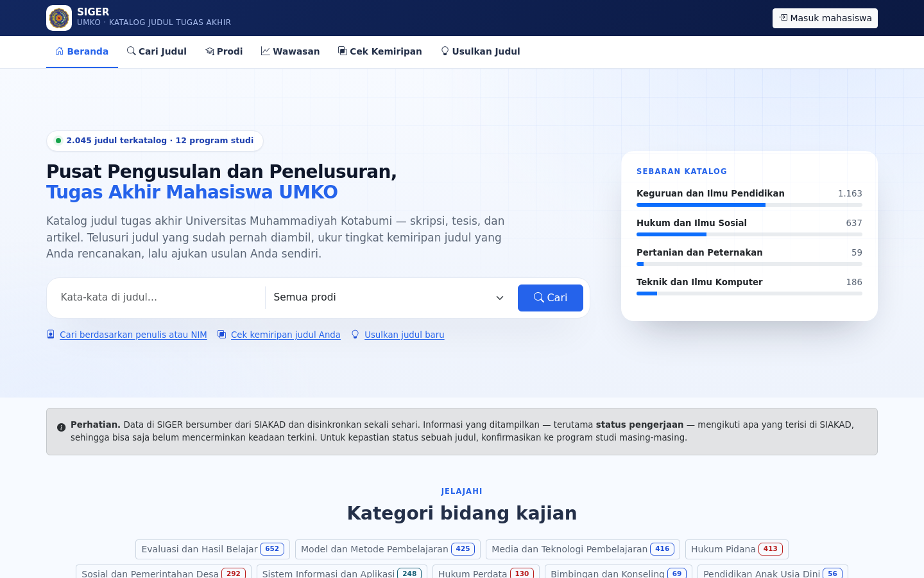Select the Hukum Perdata category chip
The width and height of the screenshot is (924, 578).
coord(486,572)
